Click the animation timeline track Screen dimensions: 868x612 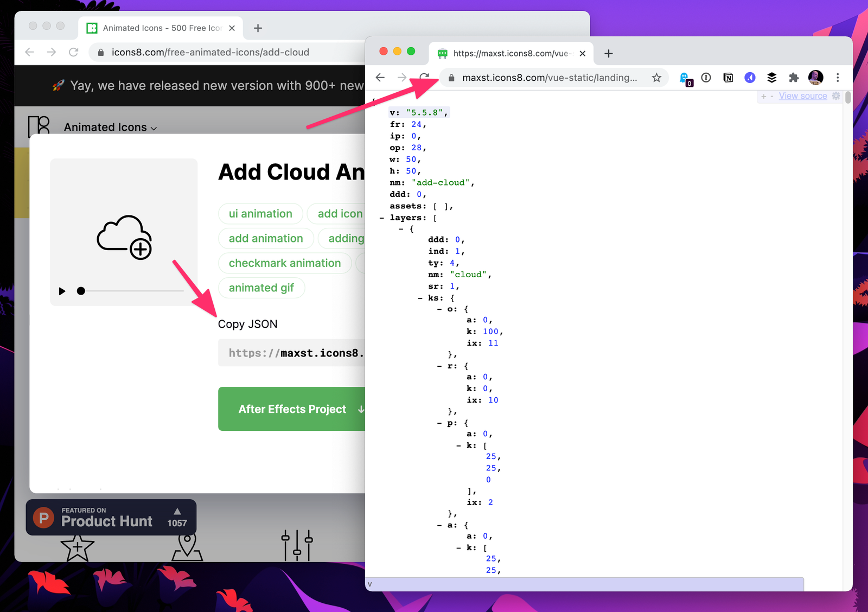coord(132,291)
